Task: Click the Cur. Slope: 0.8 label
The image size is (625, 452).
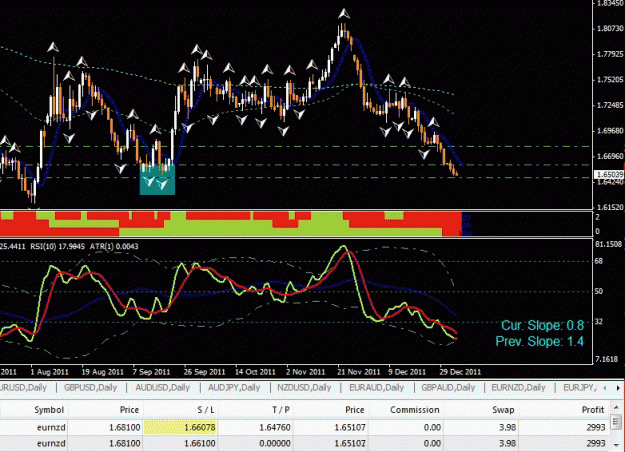Action: 542,325
